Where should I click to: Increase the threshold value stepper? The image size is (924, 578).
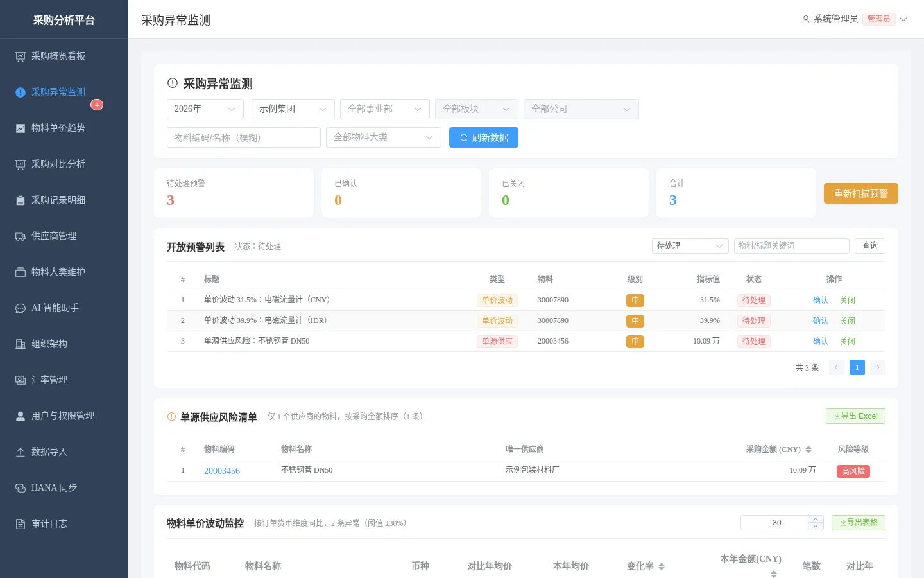coord(816,519)
